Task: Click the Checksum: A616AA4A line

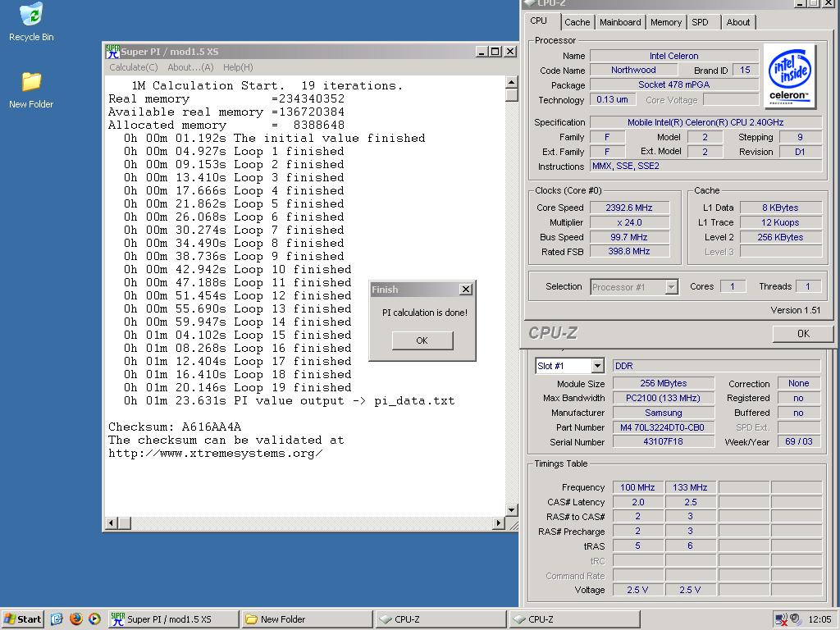Action: click(175, 427)
